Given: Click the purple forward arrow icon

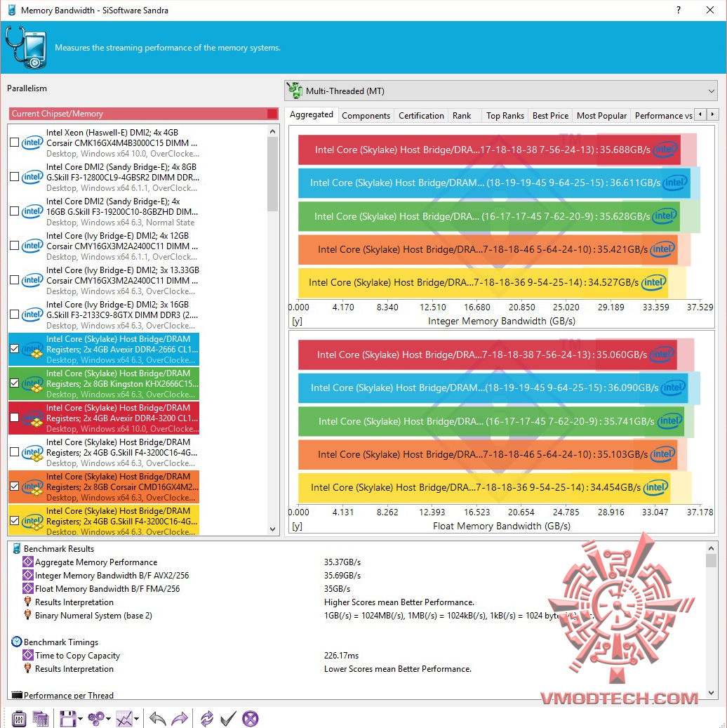Looking at the screenshot, I should pos(180,718).
